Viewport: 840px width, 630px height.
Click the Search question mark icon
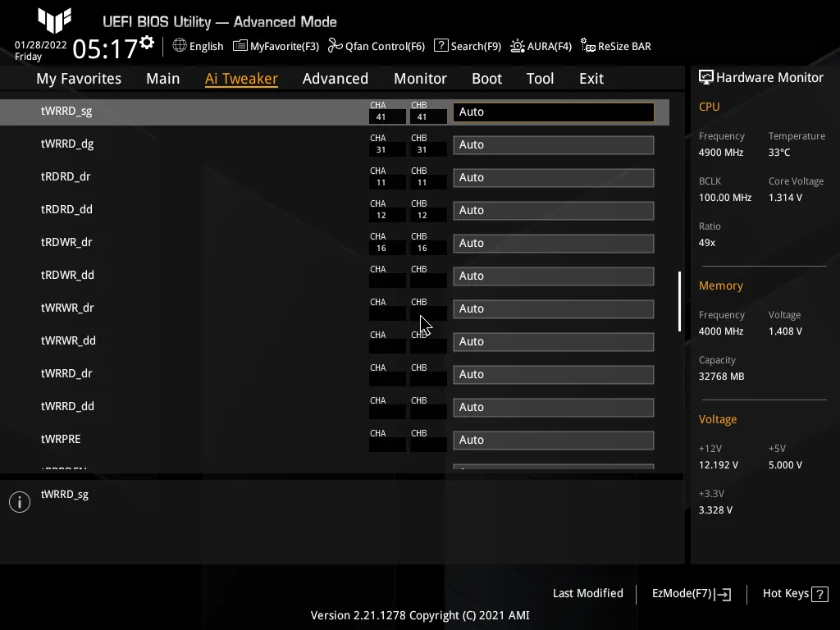coord(441,46)
